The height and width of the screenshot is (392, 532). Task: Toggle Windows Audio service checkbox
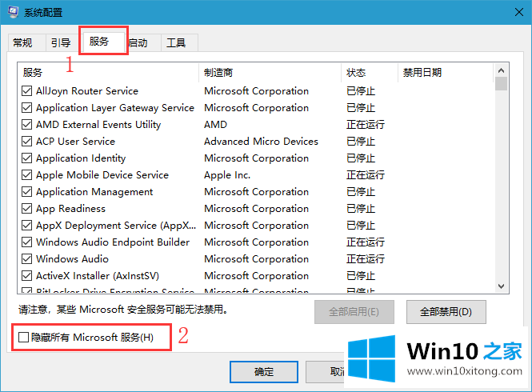[27, 259]
